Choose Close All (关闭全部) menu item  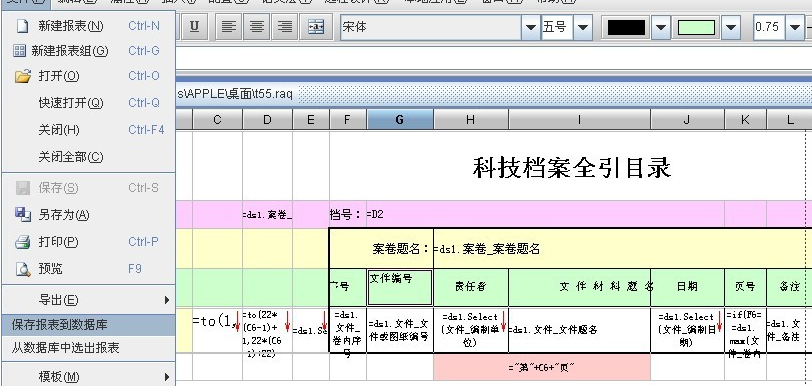(89, 156)
